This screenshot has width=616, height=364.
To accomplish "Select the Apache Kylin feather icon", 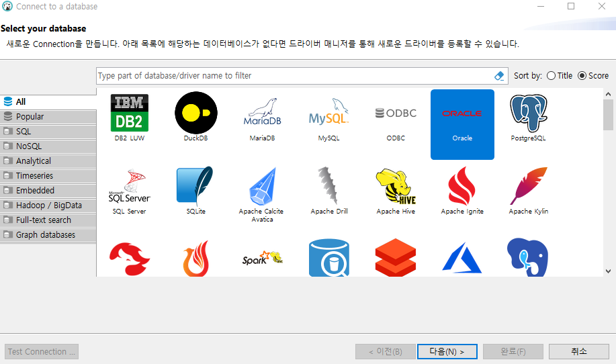I will click(529, 186).
